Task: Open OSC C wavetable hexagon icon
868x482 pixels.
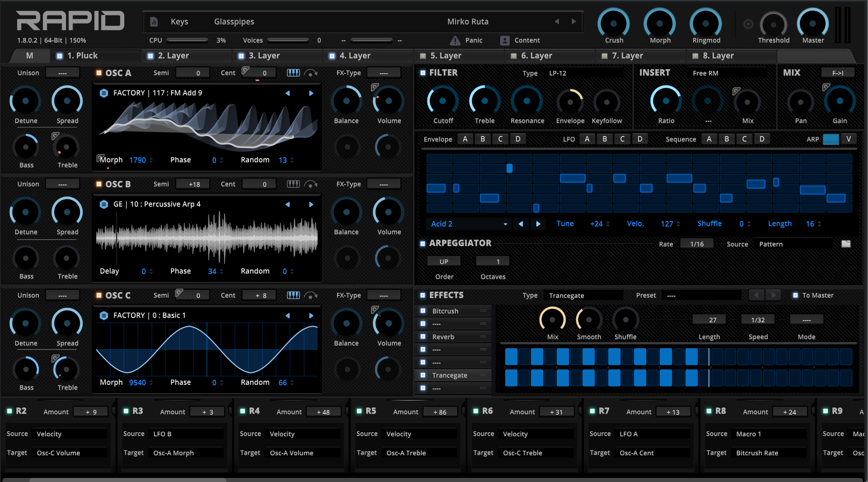Action: point(103,315)
